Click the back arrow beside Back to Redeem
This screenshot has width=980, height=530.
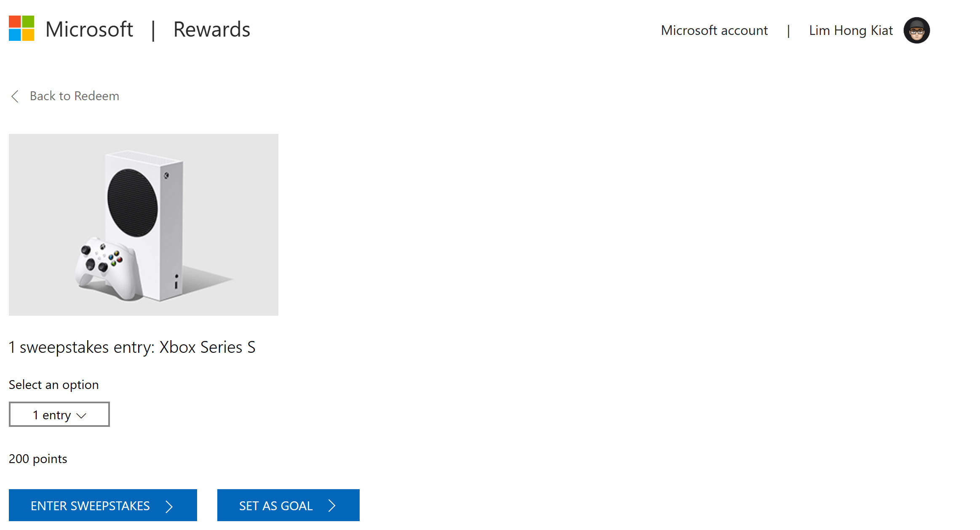click(x=15, y=96)
